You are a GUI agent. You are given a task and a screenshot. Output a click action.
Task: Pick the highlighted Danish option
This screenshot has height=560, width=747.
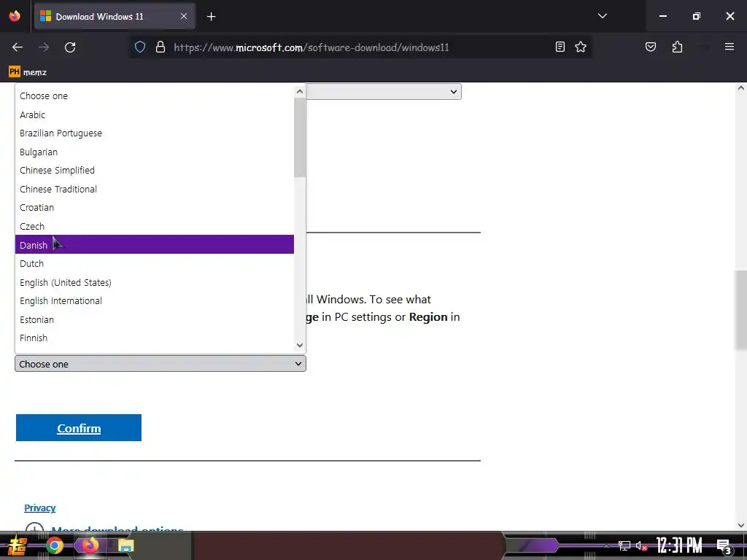(155, 244)
